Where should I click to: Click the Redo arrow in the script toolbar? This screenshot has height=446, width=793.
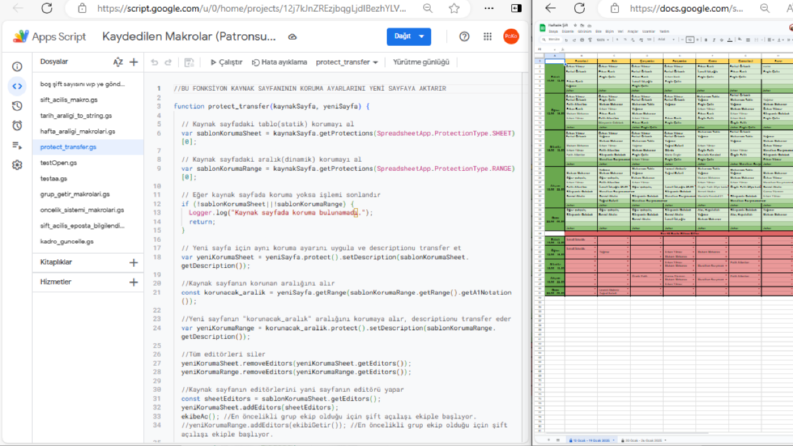168,62
